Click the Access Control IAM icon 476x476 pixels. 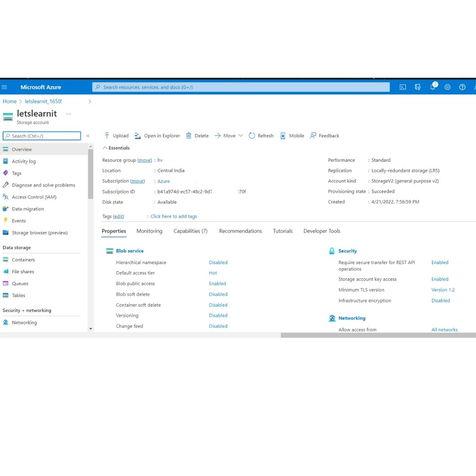(5, 197)
